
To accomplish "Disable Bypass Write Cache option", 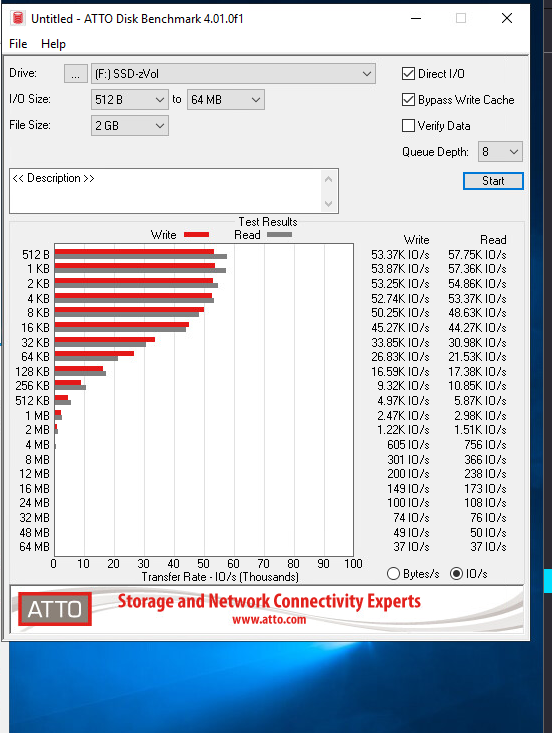I will (x=408, y=100).
